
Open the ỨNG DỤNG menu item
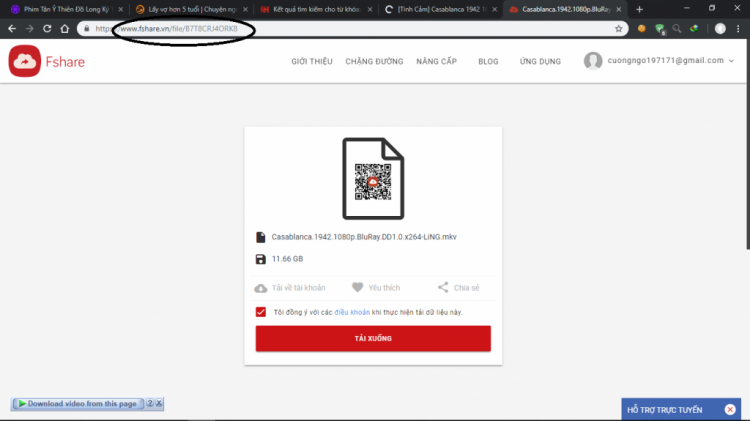click(x=540, y=61)
